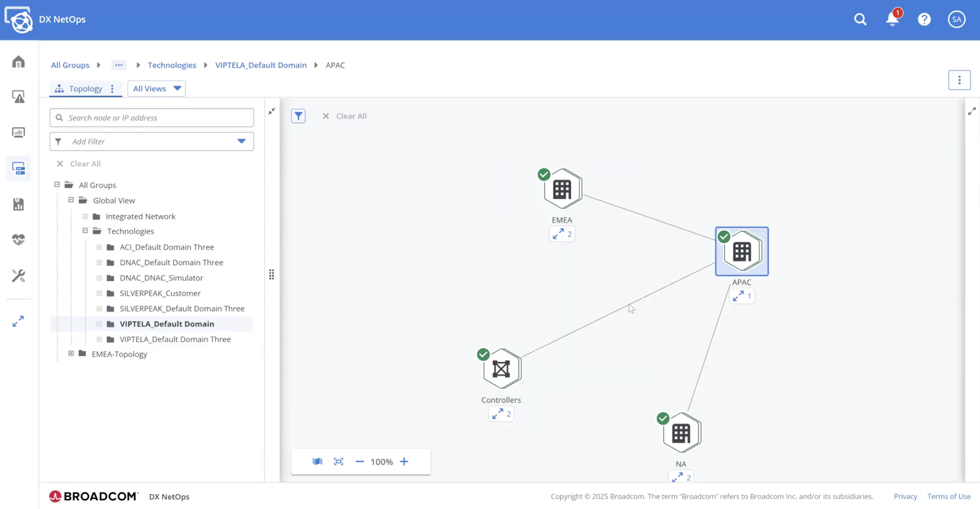Click the fit-to-screen icon in zoom toolbar
Image resolution: width=980 pixels, height=509 pixels.
coord(338,461)
